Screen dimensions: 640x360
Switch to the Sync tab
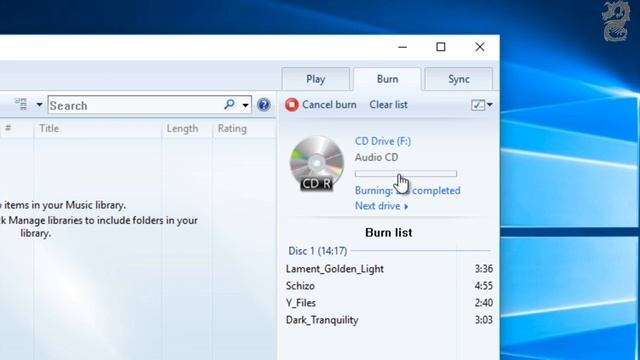[459, 79]
